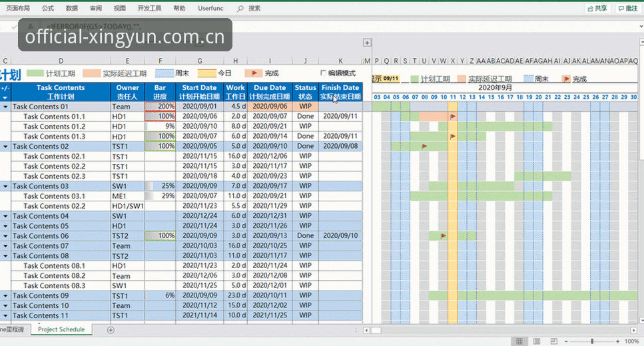This screenshot has width=644, height=346.
Task: Open the 视图 ribbon tab
Action: [x=119, y=8]
